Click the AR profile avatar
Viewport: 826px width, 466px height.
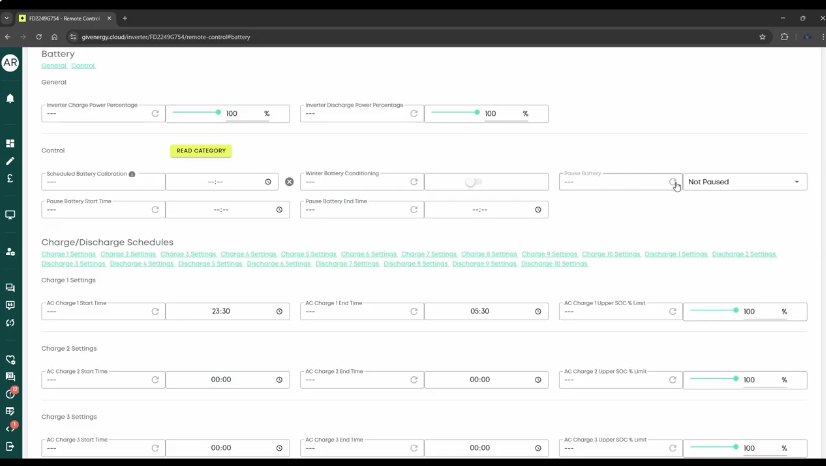tap(10, 63)
